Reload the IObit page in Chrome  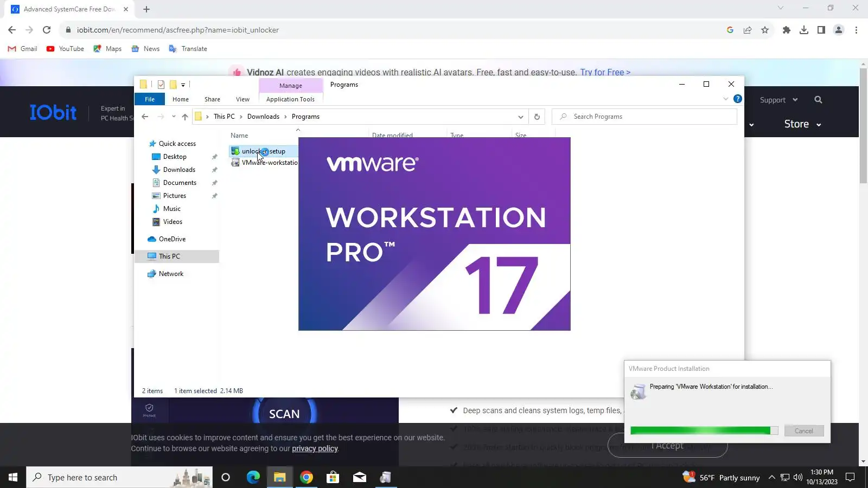coord(47,30)
